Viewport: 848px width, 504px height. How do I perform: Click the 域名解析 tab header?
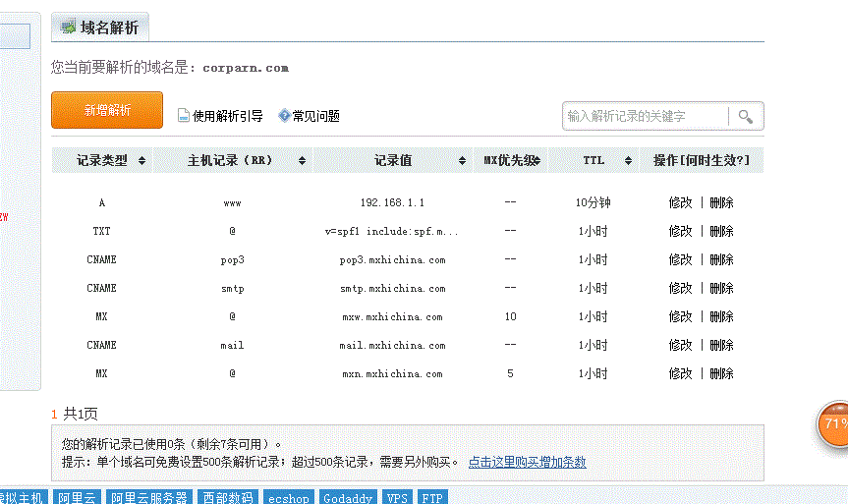coord(100,28)
